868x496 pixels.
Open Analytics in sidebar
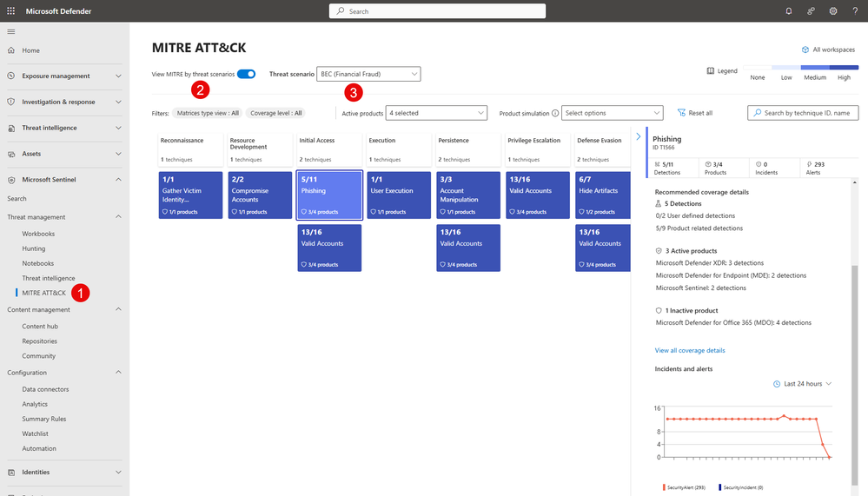pyautogui.click(x=35, y=404)
